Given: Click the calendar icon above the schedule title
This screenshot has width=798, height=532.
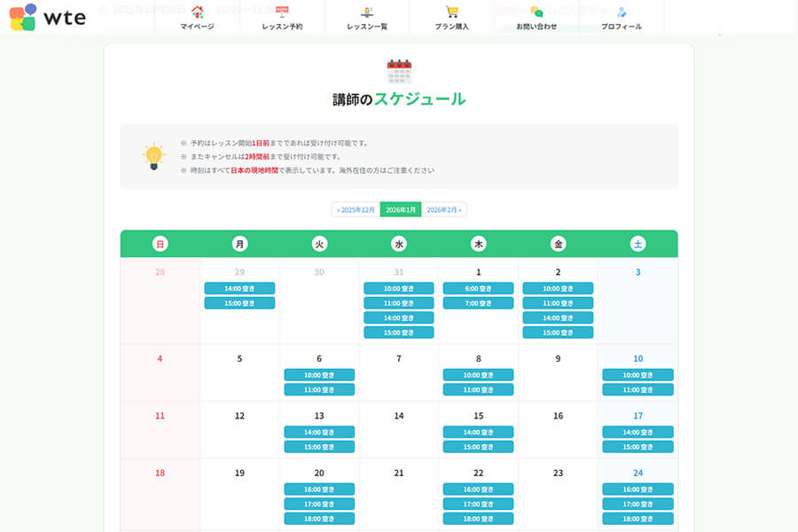Looking at the screenshot, I should (399, 72).
